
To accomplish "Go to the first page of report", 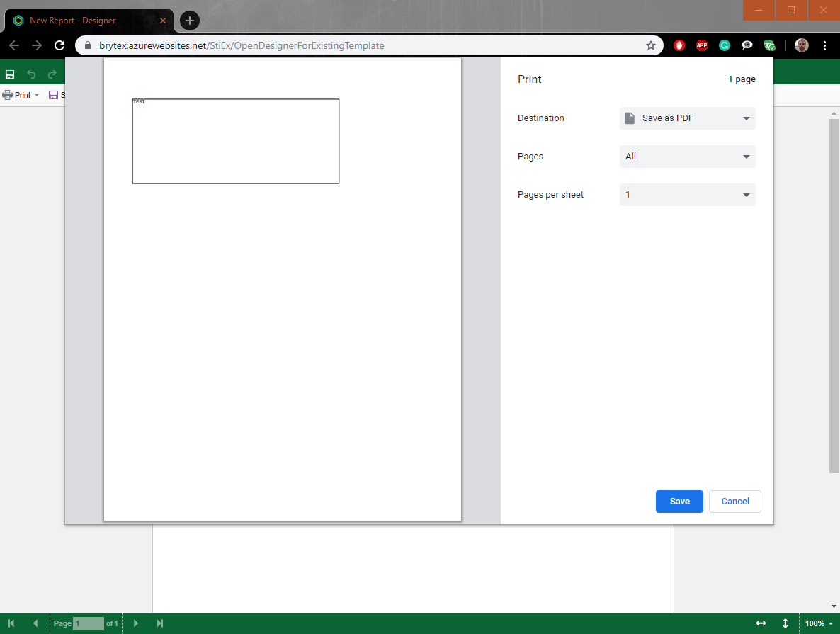I will [x=11, y=623].
